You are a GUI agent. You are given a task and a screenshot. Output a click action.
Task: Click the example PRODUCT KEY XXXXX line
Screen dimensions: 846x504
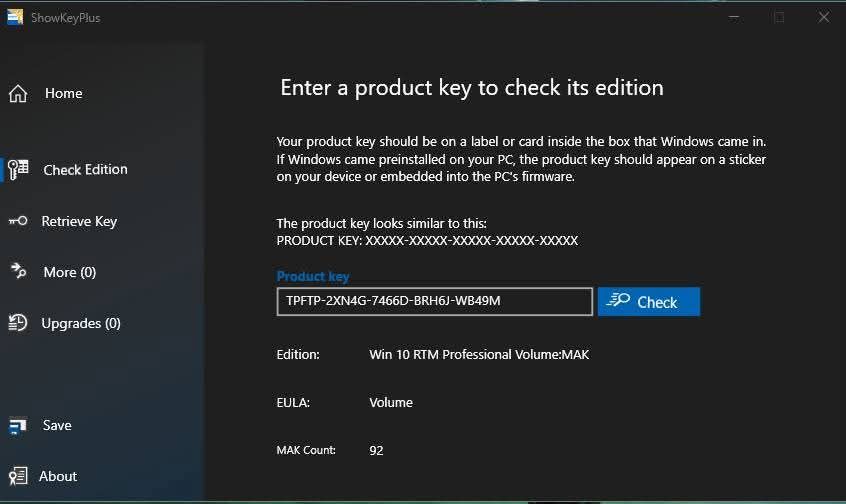pyautogui.click(x=427, y=241)
